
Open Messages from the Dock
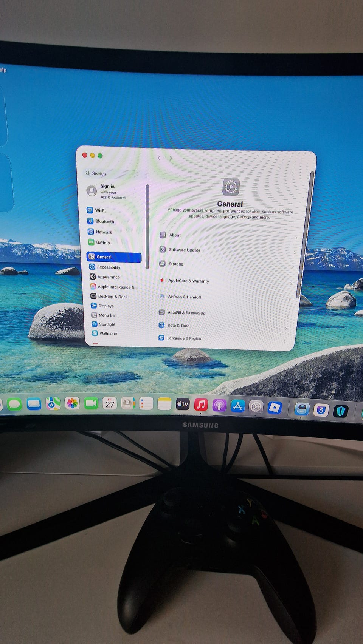(x=14, y=404)
